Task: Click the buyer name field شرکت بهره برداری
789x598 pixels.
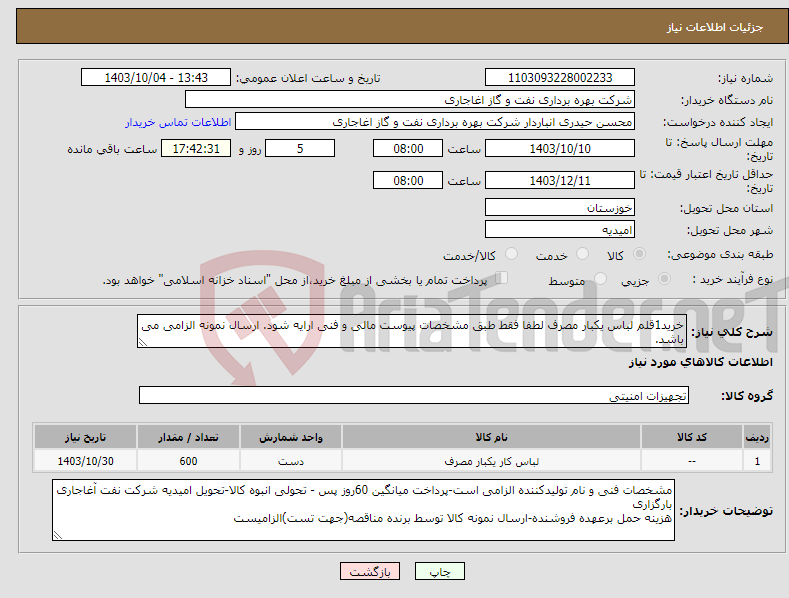Action: pos(410,100)
